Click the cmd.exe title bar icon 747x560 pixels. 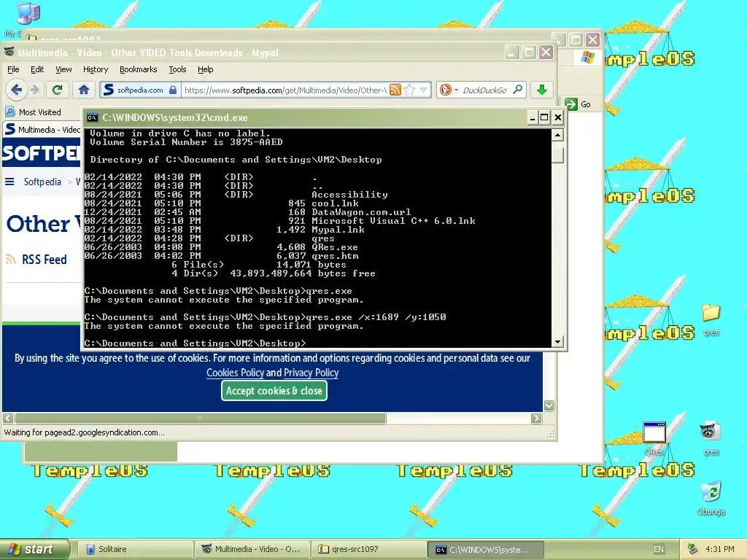pos(93,117)
